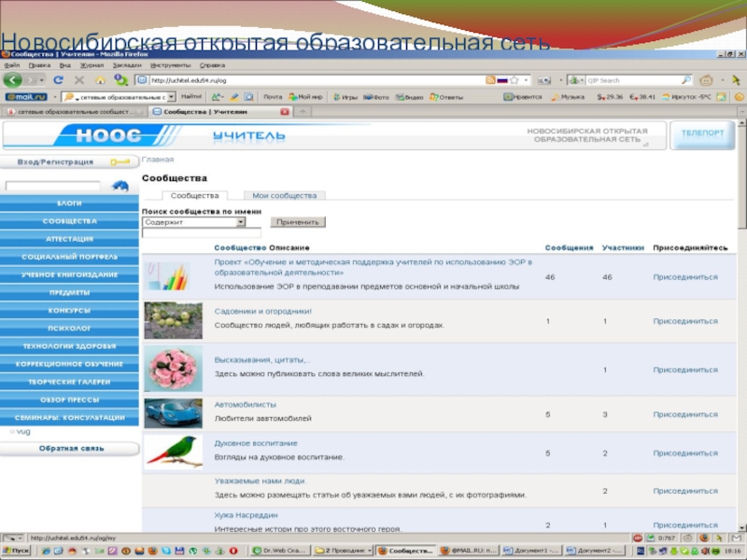Join the Садовники и огородники community via Присоединиться
Viewport: 747px width, 560px height.
click(x=684, y=321)
